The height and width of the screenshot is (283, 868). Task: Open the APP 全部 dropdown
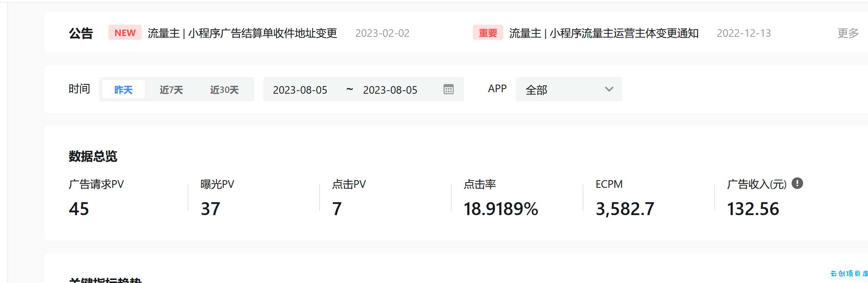[x=569, y=90]
